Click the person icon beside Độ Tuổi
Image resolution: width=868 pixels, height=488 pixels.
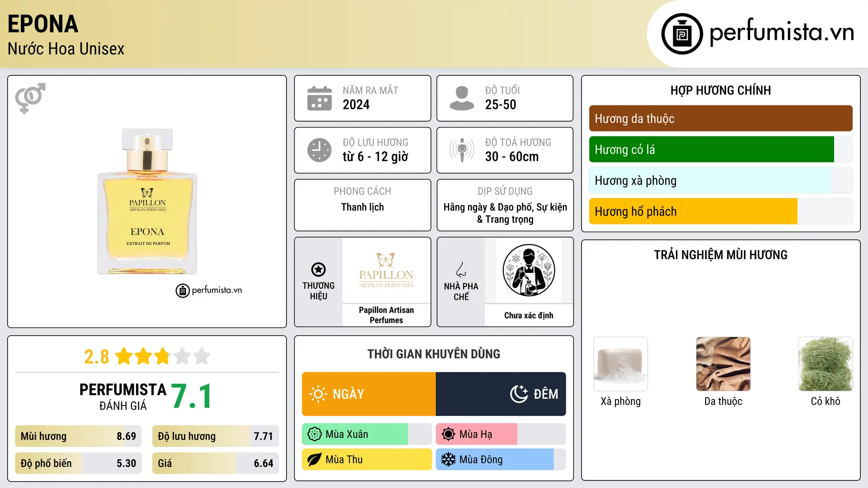point(462,98)
